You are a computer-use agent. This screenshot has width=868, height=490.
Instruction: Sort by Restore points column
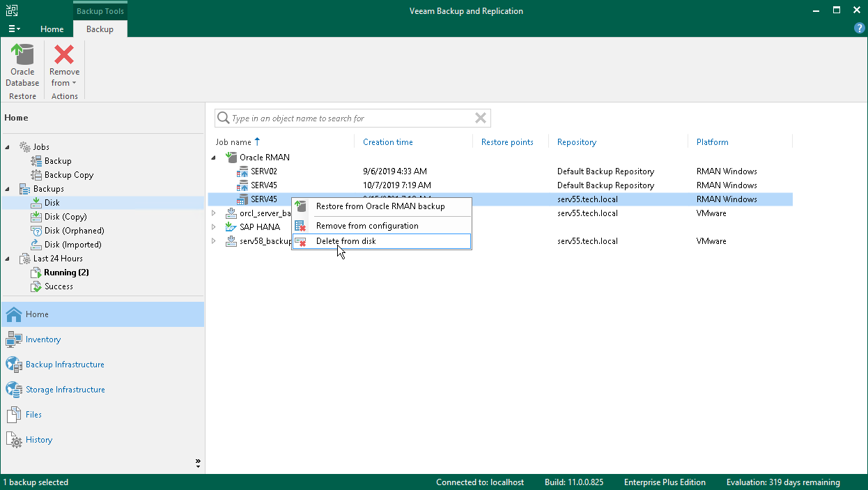pos(507,142)
